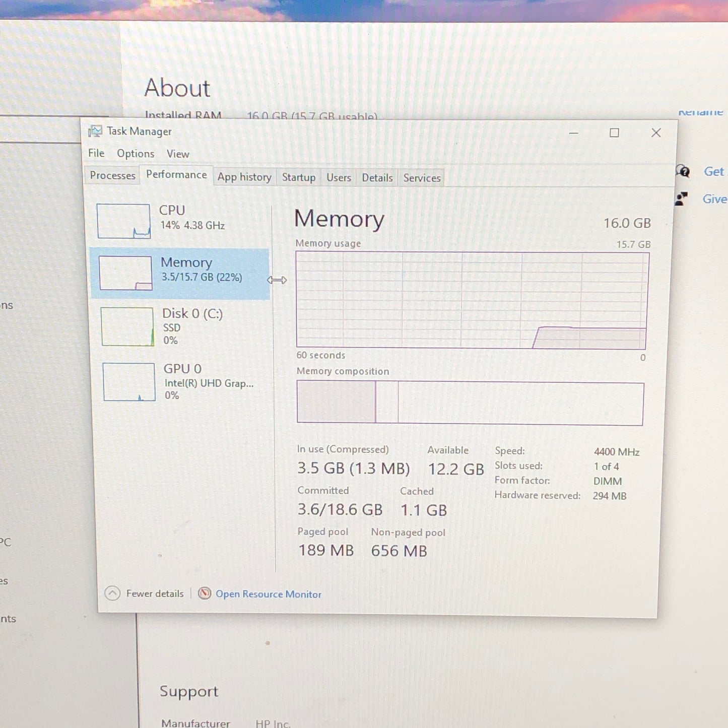Click the Give feedback link in Settings
The width and height of the screenshot is (728, 728).
point(715,199)
